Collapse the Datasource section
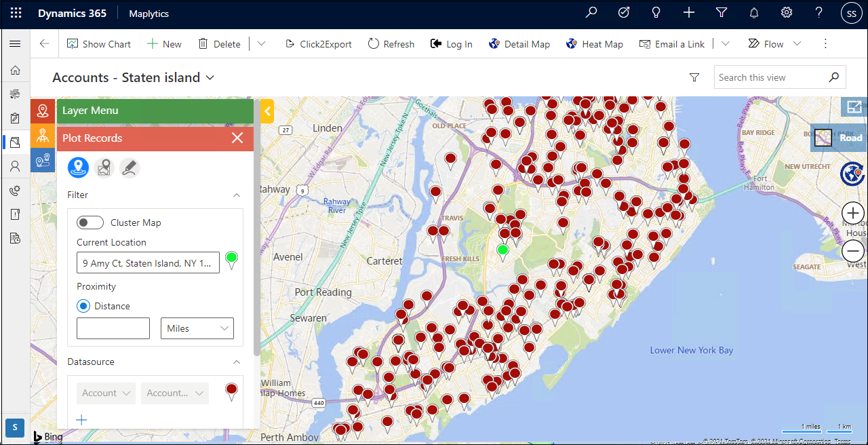The height and width of the screenshot is (445, 868). 237,362
